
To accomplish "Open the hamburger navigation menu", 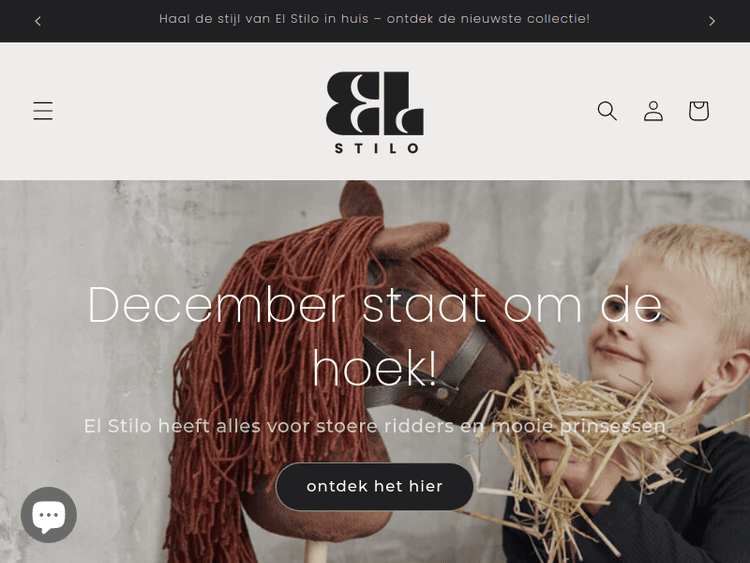I will pos(43,110).
